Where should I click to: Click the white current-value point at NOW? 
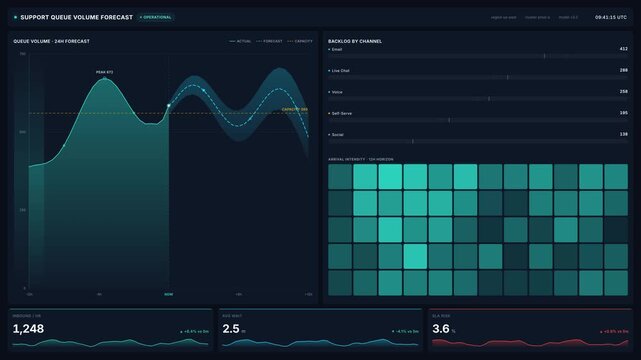168,105
